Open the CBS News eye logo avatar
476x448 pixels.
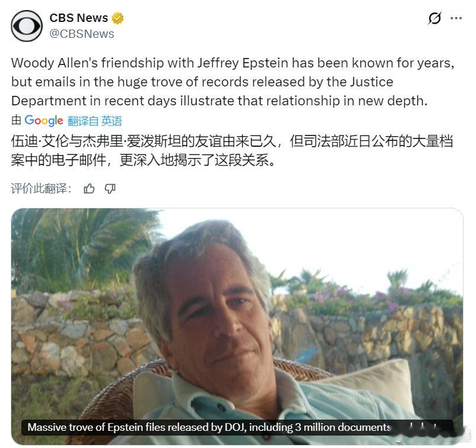pos(27,26)
